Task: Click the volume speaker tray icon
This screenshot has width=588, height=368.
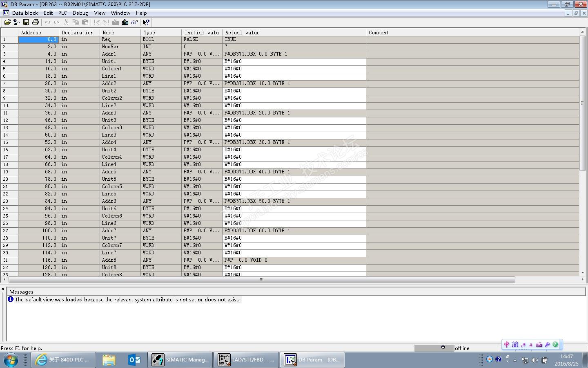Action: 535,360
